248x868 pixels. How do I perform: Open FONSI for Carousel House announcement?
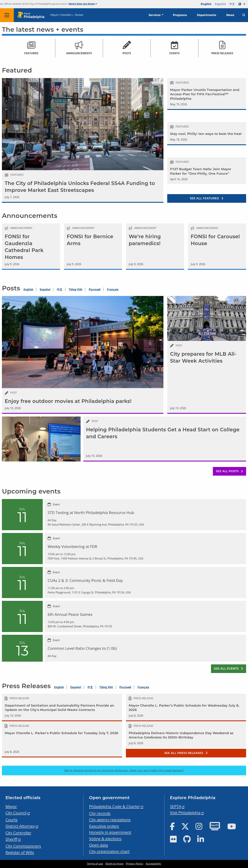217,246
